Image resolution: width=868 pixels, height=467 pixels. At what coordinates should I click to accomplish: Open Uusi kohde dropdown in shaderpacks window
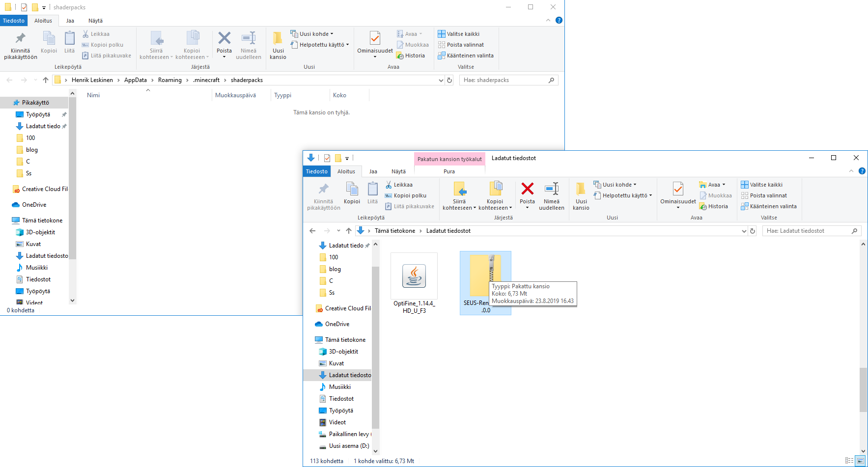[x=312, y=34]
